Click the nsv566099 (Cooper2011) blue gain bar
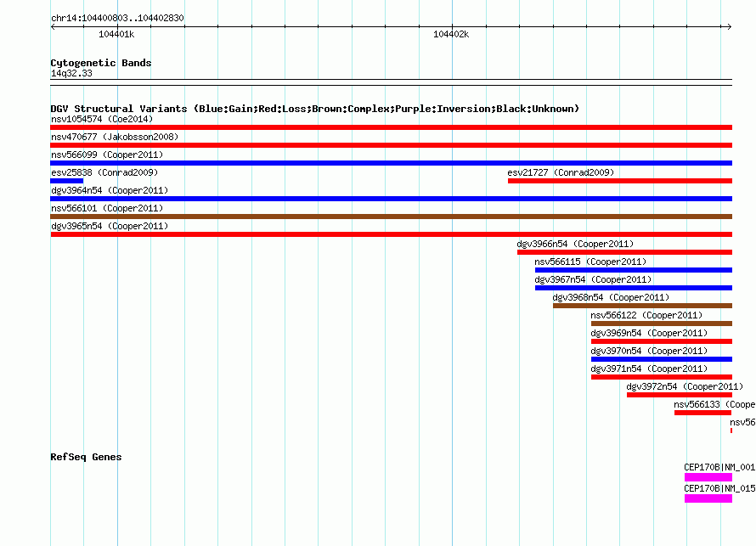The image size is (756, 546). [x=391, y=163]
